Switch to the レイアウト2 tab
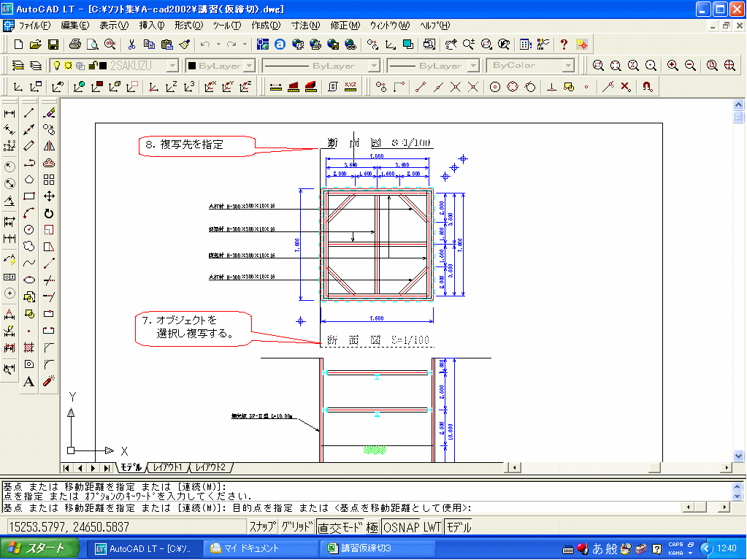Screen dimensions: 747x560 coord(211,467)
